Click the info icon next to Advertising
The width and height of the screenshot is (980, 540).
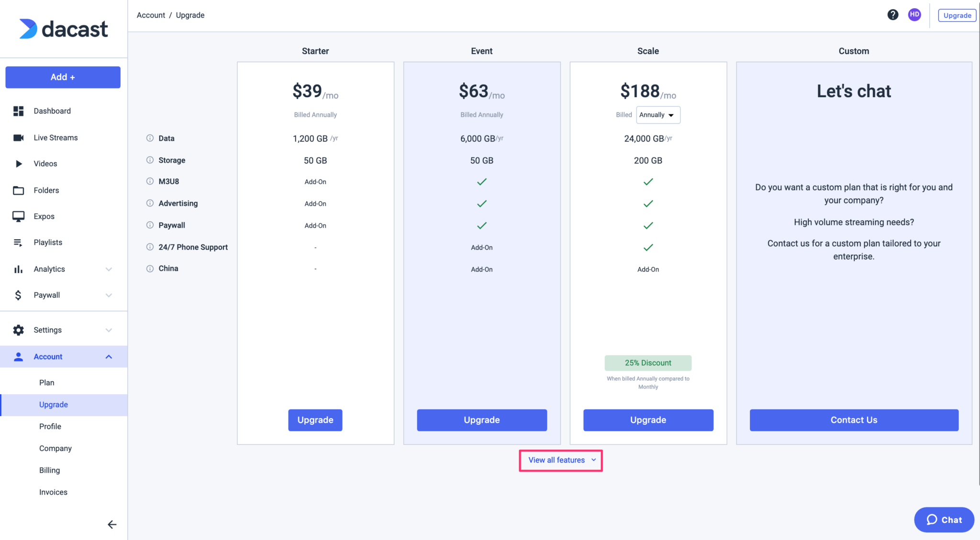click(x=150, y=203)
